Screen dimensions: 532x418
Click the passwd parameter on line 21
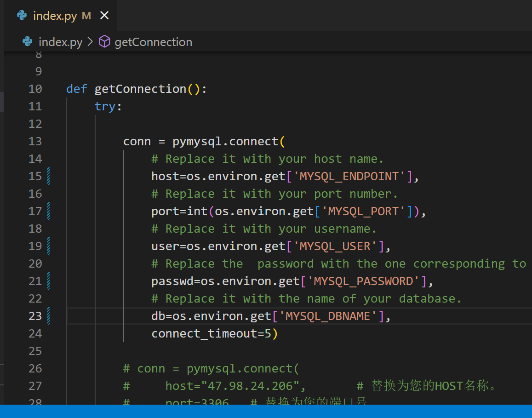click(172, 281)
